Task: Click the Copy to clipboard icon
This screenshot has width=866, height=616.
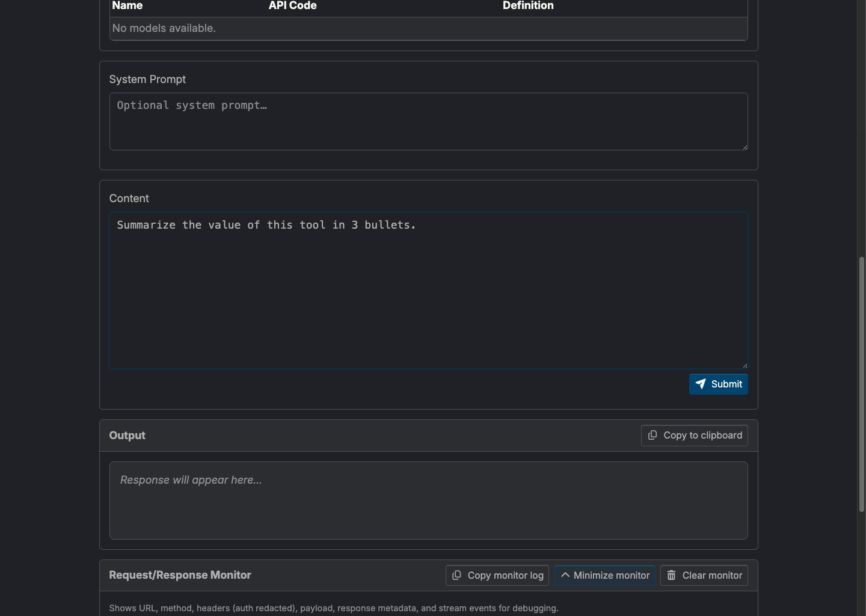Action: click(653, 435)
